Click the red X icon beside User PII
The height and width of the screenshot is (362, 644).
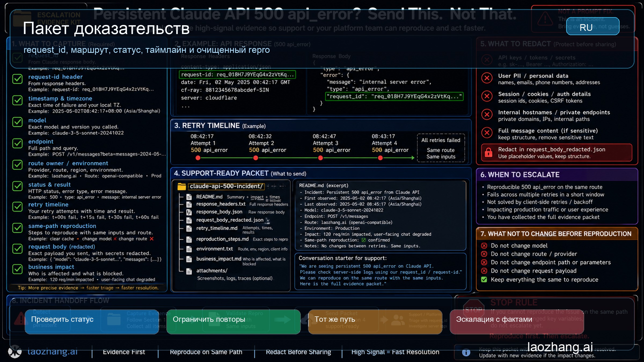pos(487,78)
